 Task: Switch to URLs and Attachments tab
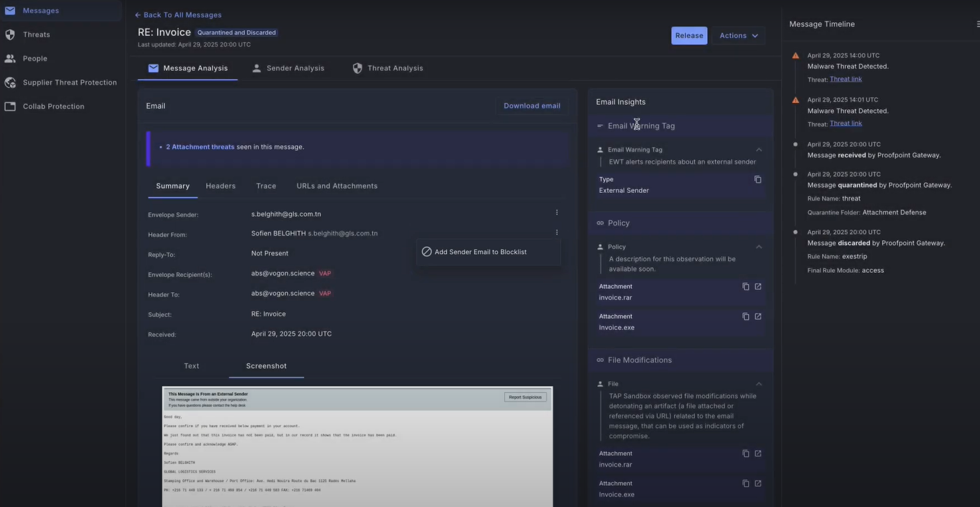(x=337, y=186)
